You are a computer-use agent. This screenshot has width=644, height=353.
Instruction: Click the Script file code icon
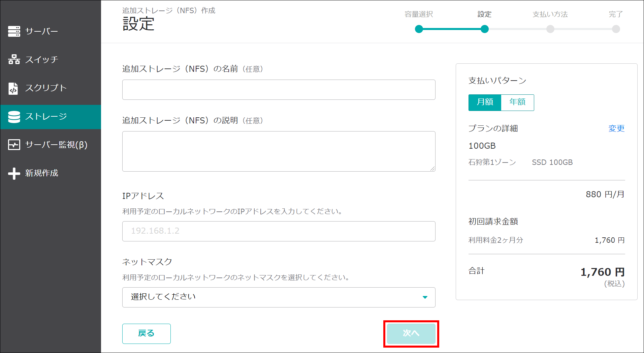point(13,88)
